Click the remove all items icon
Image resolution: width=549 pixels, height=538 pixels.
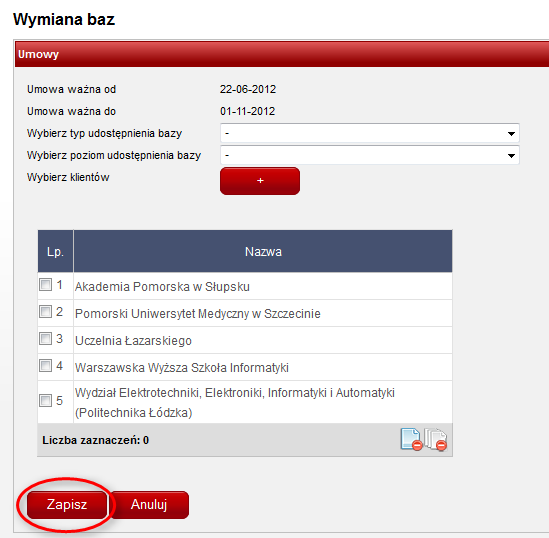[x=436, y=439]
